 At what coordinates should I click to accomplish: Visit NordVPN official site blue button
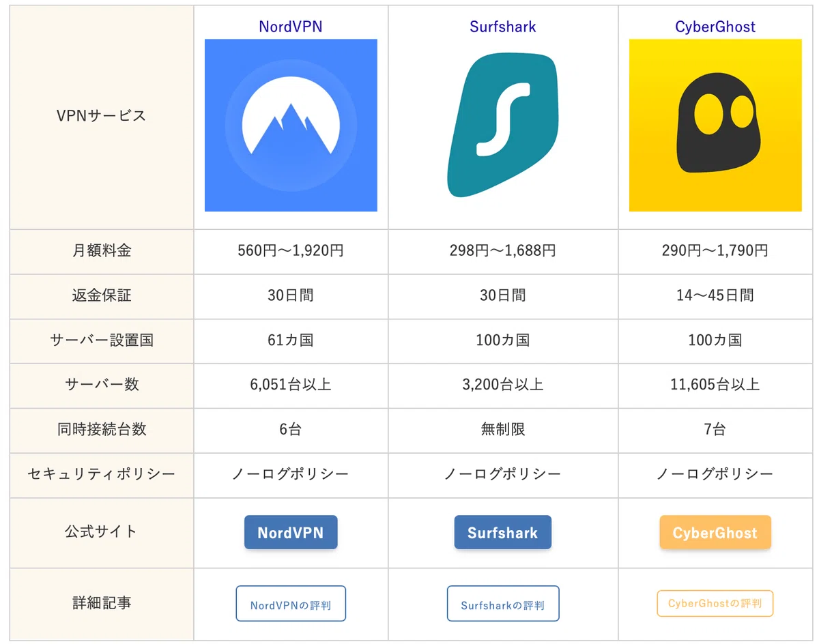pos(291,532)
